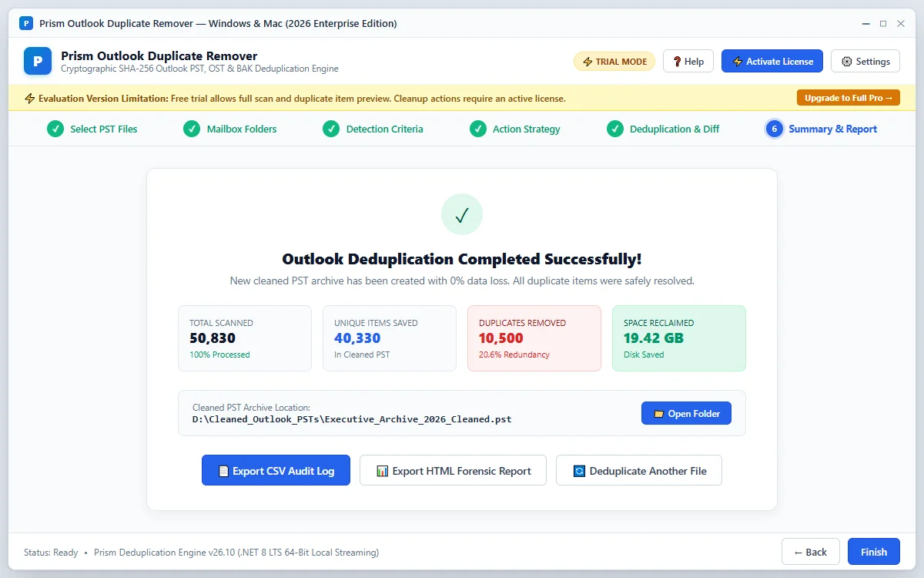Open the cleaned archive folder
This screenshot has width=924, height=578.
pyautogui.click(x=686, y=414)
